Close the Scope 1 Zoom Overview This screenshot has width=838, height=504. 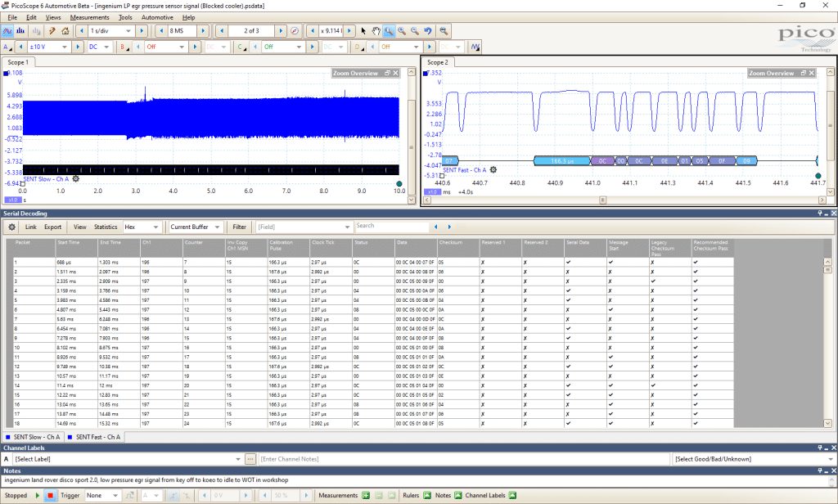click(395, 73)
